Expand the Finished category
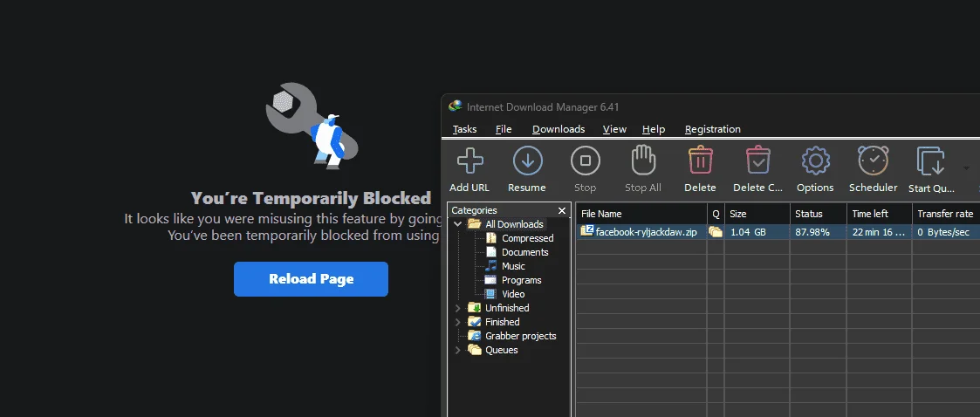980x417 pixels. coord(458,322)
